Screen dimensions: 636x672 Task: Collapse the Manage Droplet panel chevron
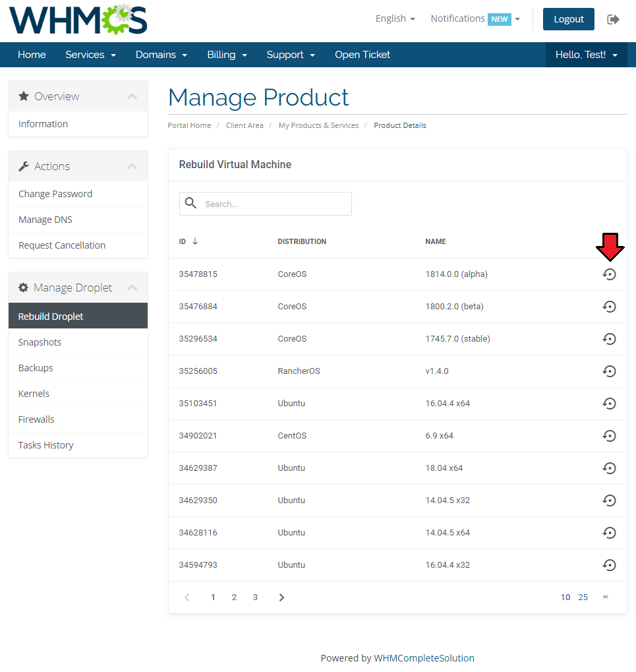132,288
